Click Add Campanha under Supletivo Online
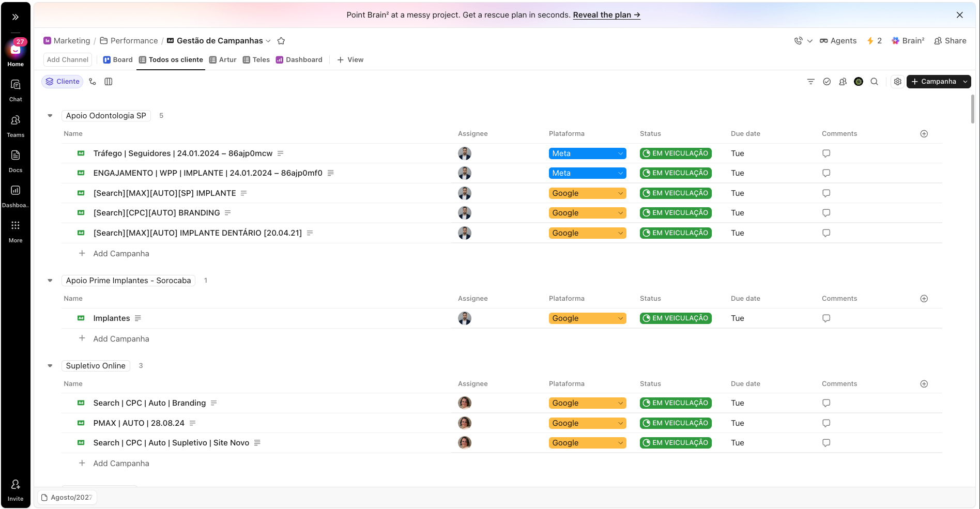The width and height of the screenshot is (980, 509). (121, 464)
